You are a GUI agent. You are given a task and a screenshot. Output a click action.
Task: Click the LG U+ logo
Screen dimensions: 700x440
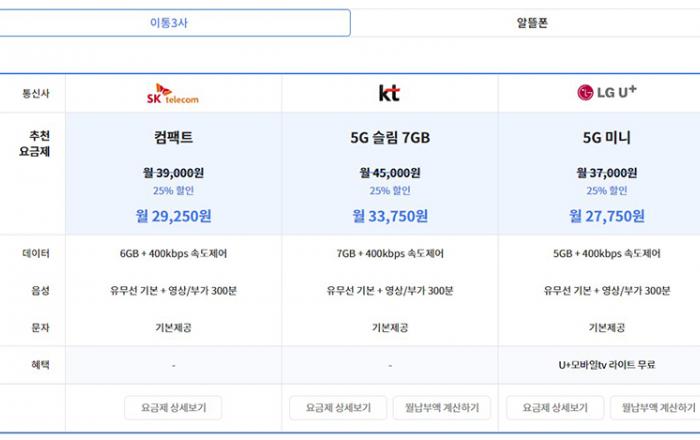607,93
